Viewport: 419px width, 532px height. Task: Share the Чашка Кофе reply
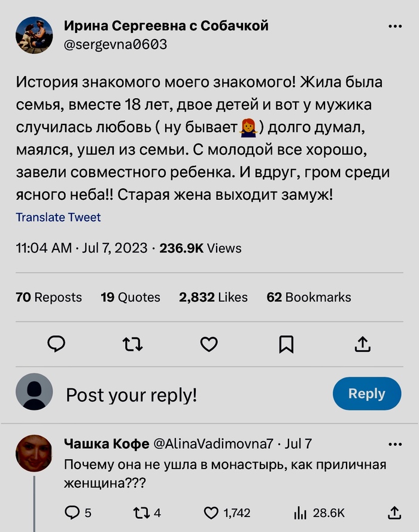coord(394,512)
